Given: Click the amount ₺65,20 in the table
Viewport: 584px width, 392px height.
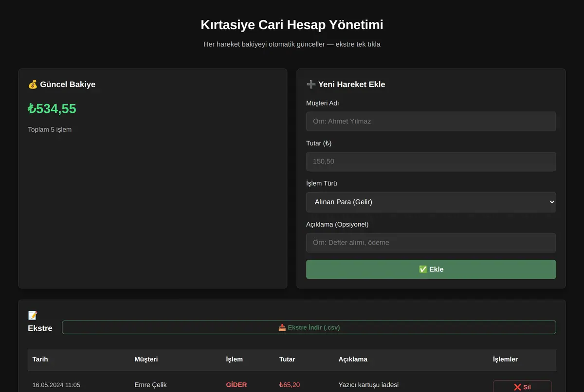Looking at the screenshot, I should [x=290, y=385].
